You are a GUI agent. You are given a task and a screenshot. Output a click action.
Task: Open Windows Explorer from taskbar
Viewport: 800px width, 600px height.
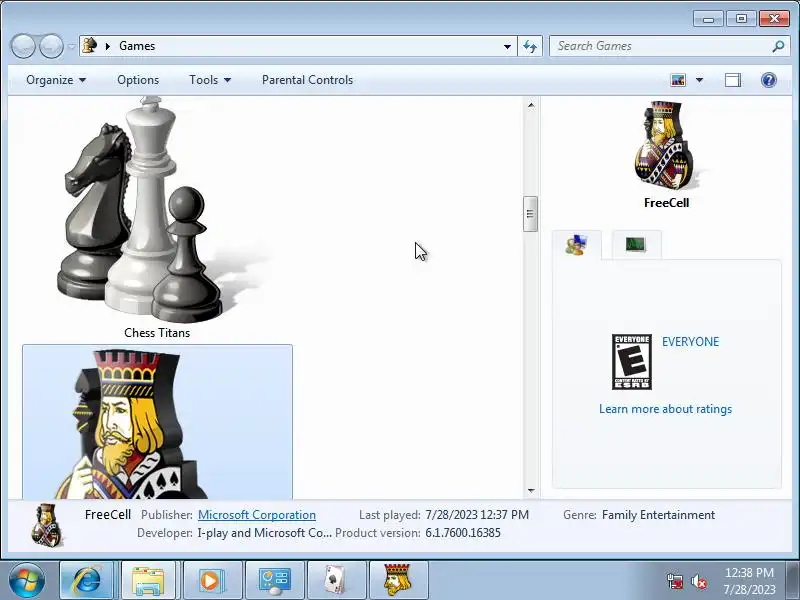pyautogui.click(x=148, y=580)
